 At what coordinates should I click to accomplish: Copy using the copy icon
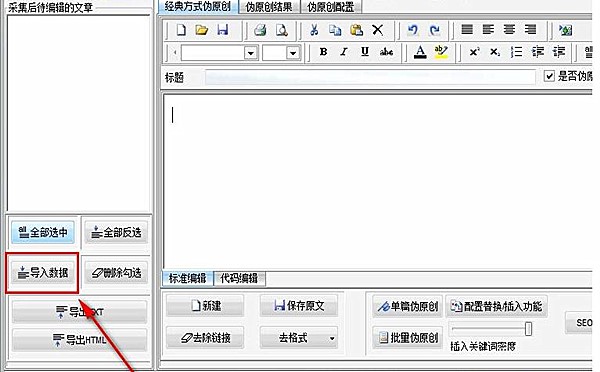[x=335, y=30]
